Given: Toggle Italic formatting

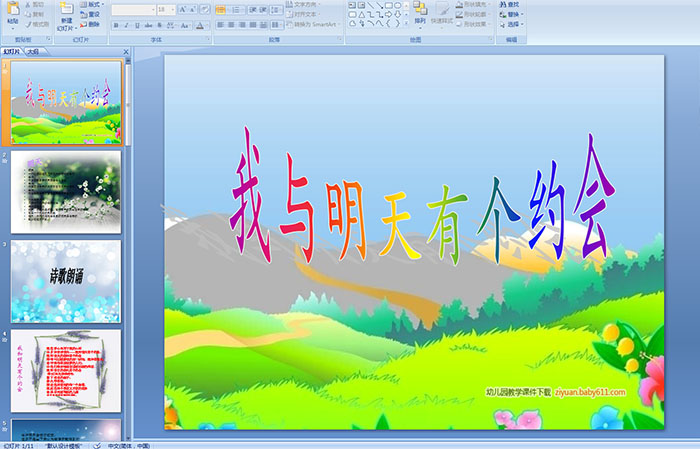Looking at the screenshot, I should point(126,25).
